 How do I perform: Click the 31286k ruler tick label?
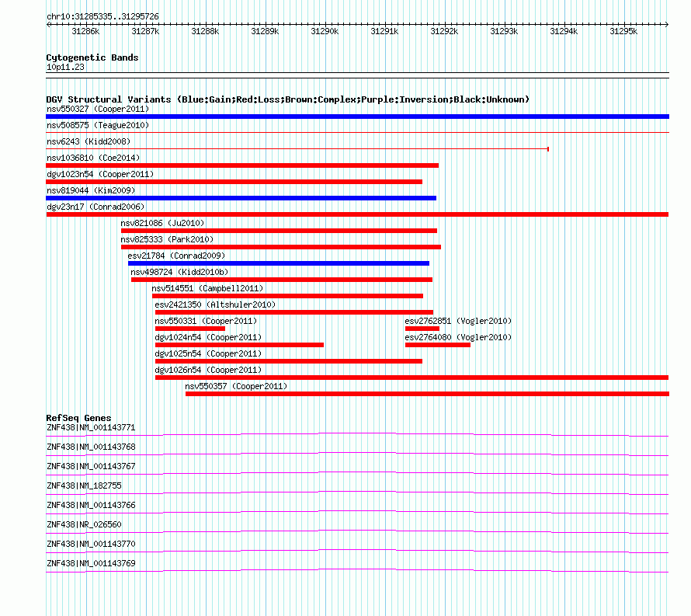[x=85, y=31]
